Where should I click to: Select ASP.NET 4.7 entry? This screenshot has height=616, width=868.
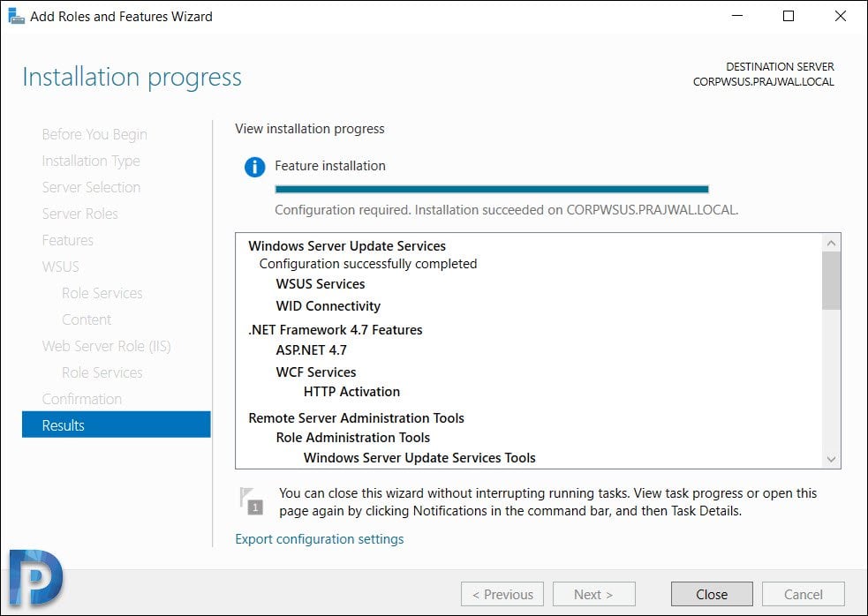click(x=311, y=350)
